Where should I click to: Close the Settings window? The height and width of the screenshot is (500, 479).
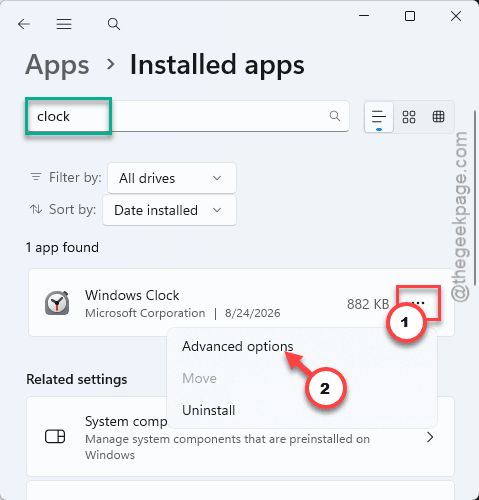pyautogui.click(x=456, y=16)
